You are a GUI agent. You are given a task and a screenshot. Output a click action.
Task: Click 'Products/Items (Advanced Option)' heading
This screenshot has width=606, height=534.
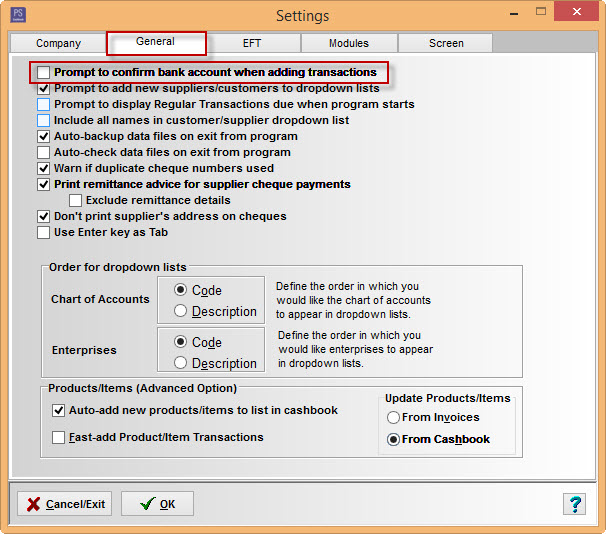tap(142, 388)
